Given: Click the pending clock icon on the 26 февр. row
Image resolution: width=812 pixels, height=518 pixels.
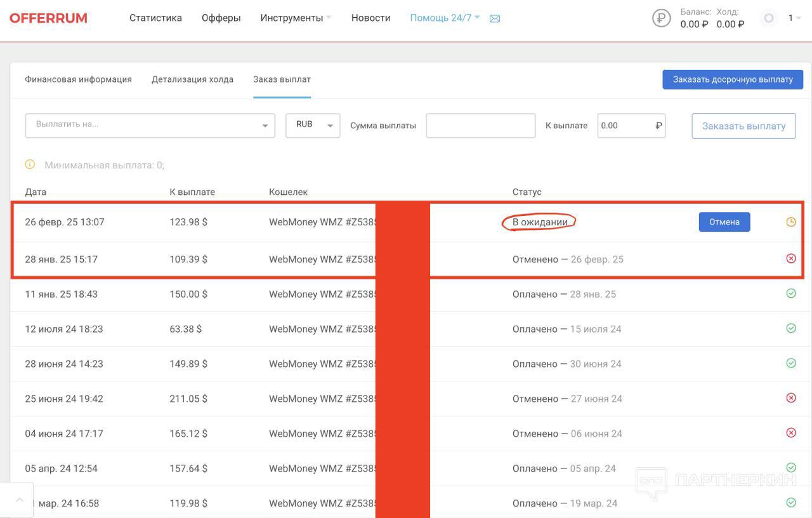Looking at the screenshot, I should [790, 222].
